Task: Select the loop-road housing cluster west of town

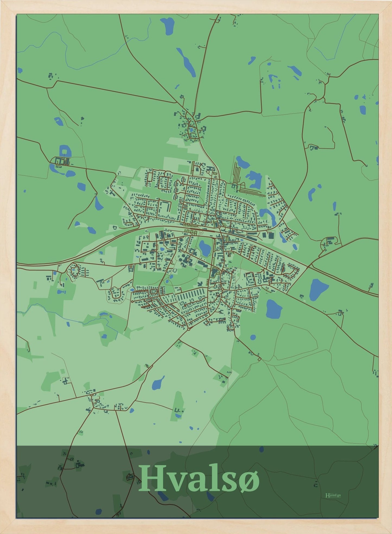Action: point(74,271)
